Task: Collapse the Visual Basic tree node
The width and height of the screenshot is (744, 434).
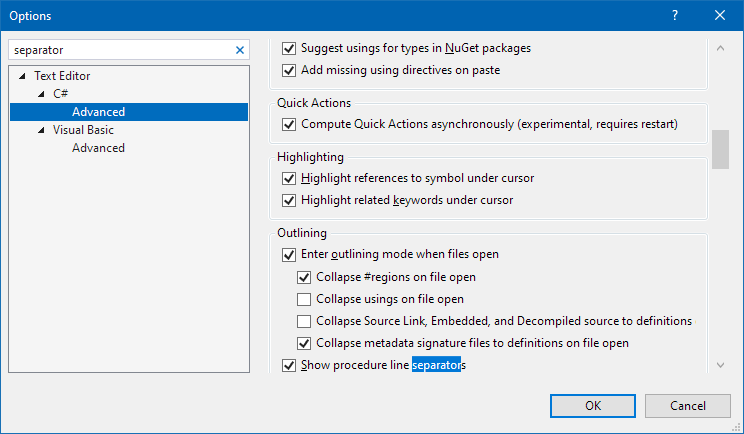Action: [42, 130]
